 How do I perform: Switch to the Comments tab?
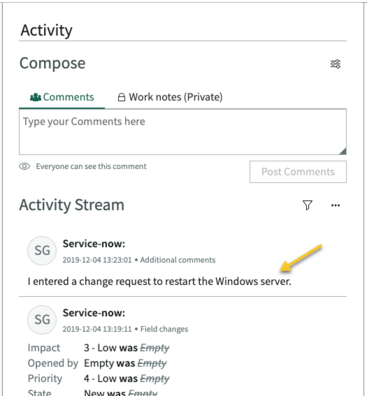pos(62,97)
